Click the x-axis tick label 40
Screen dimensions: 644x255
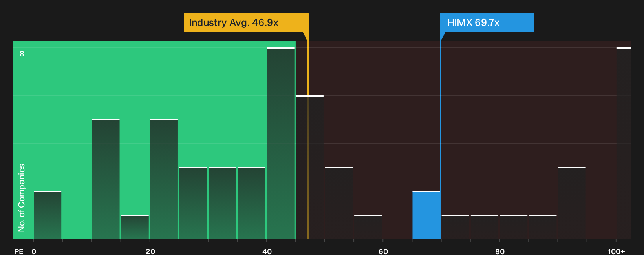click(x=267, y=251)
